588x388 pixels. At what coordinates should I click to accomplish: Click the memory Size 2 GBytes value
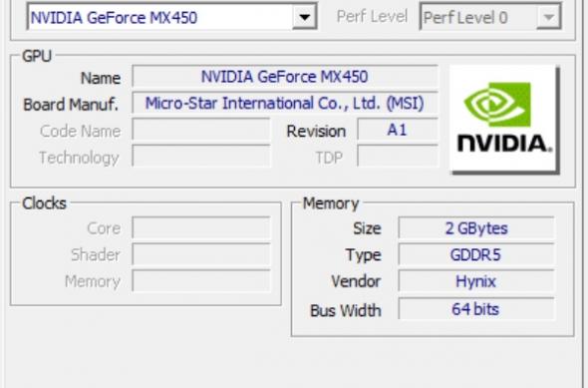click(x=476, y=227)
